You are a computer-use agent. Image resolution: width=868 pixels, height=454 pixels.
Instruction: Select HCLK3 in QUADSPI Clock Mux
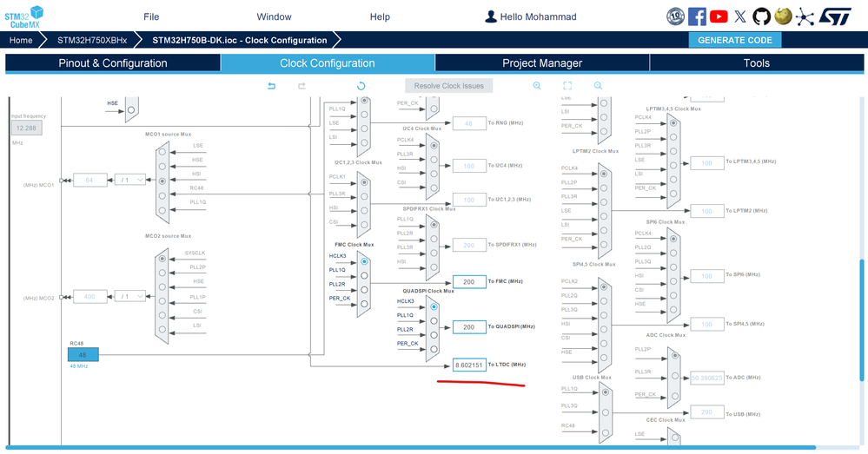[x=434, y=307]
